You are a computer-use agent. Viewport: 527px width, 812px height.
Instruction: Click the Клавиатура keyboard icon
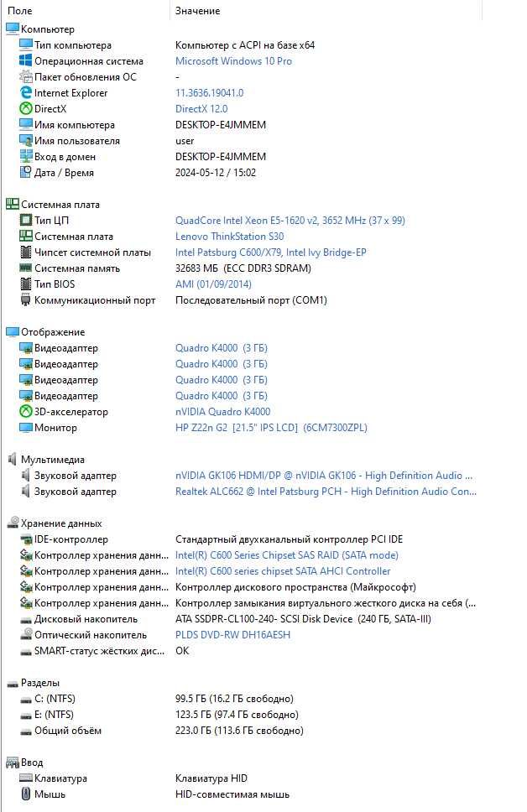[26, 778]
